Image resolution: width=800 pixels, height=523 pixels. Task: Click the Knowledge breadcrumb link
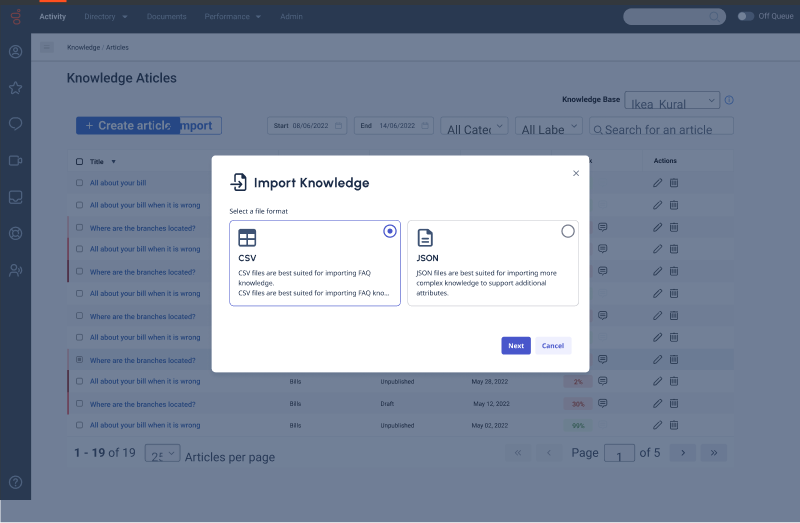pos(83,47)
